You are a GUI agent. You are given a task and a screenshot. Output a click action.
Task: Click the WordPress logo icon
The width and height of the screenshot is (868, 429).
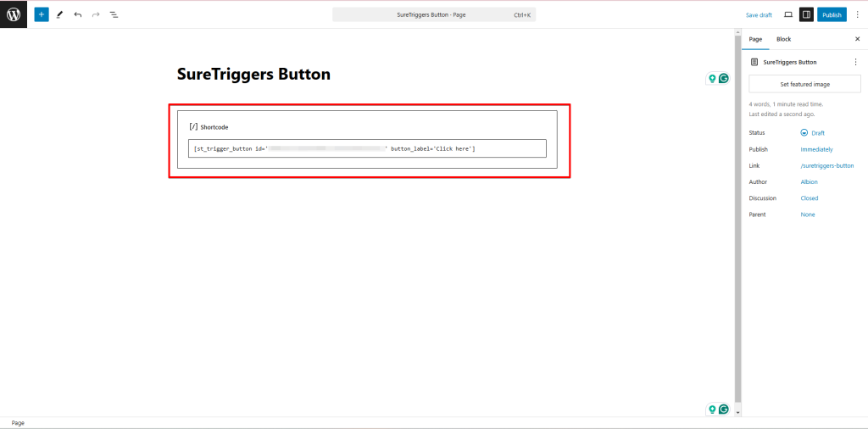pyautogui.click(x=14, y=14)
